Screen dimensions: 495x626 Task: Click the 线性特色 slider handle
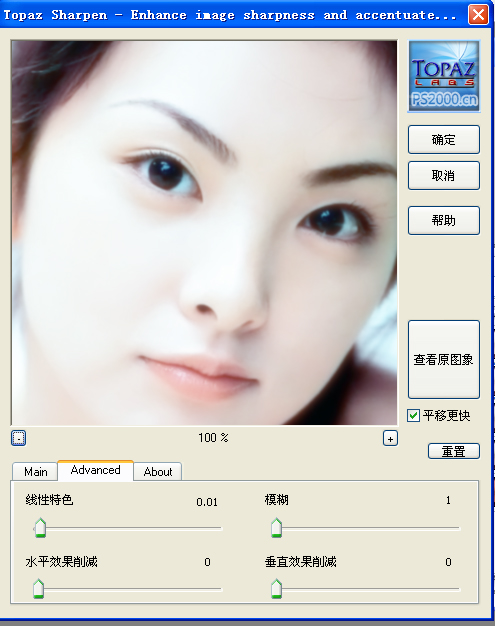[40, 527]
